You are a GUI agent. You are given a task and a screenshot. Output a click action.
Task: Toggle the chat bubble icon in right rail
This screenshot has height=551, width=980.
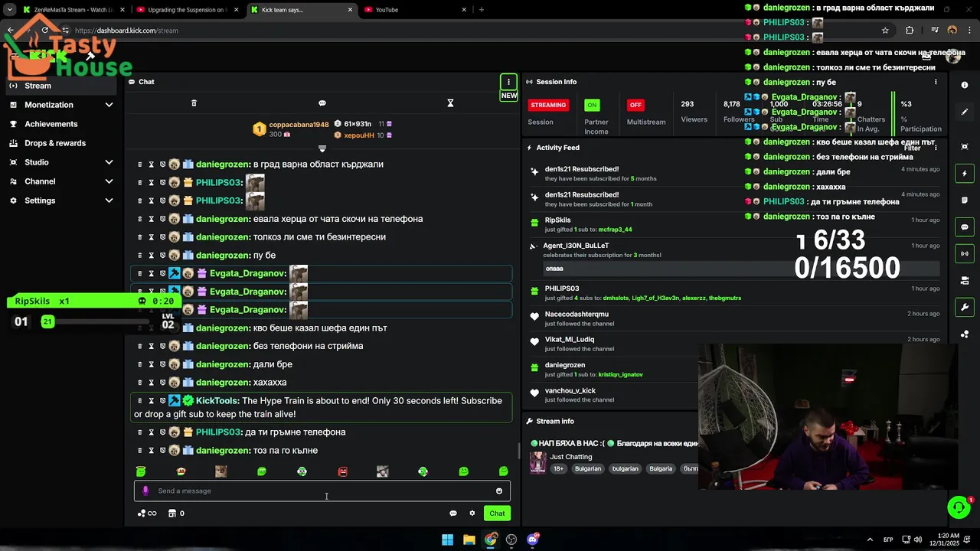pos(965,227)
